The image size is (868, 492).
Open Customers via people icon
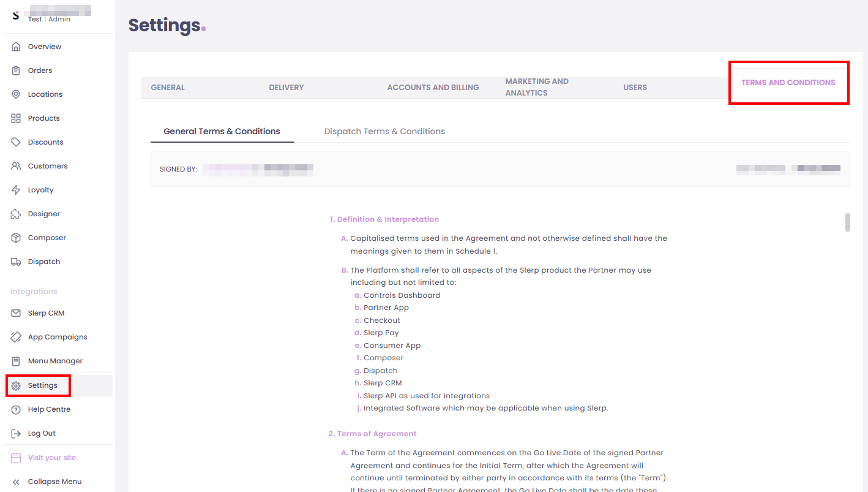click(x=16, y=166)
